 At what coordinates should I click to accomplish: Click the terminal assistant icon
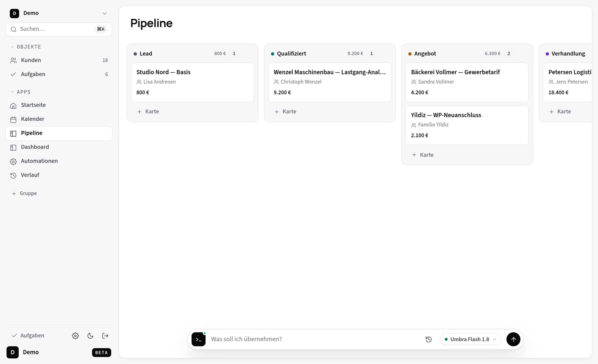[199, 339]
